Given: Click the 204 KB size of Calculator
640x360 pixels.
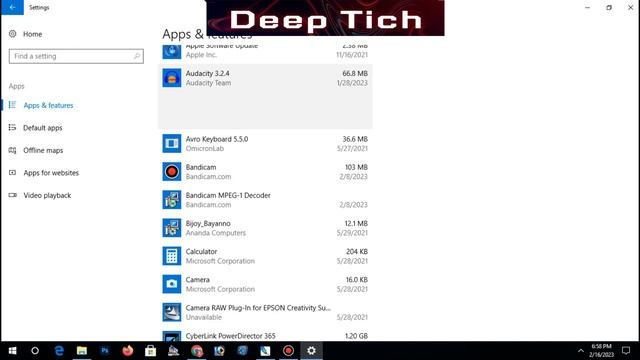Looking at the screenshot, I should coord(357,252).
